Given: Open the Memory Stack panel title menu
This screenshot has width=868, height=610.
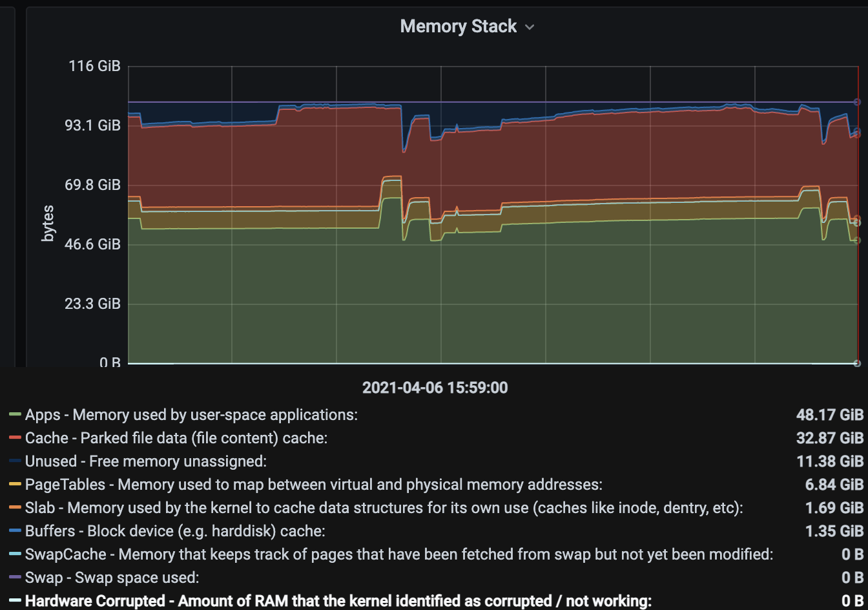Looking at the screenshot, I should pos(459,26).
